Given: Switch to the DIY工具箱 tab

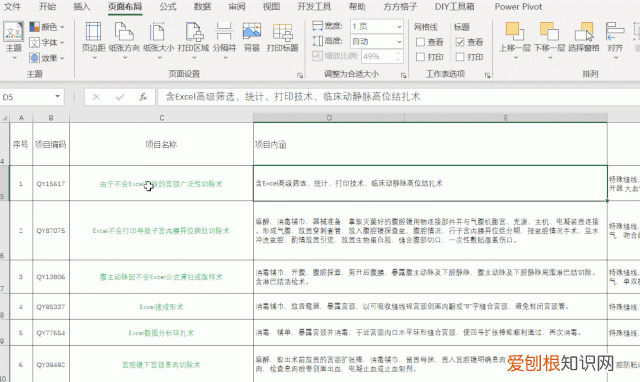Looking at the screenshot, I should pyautogui.click(x=455, y=7).
